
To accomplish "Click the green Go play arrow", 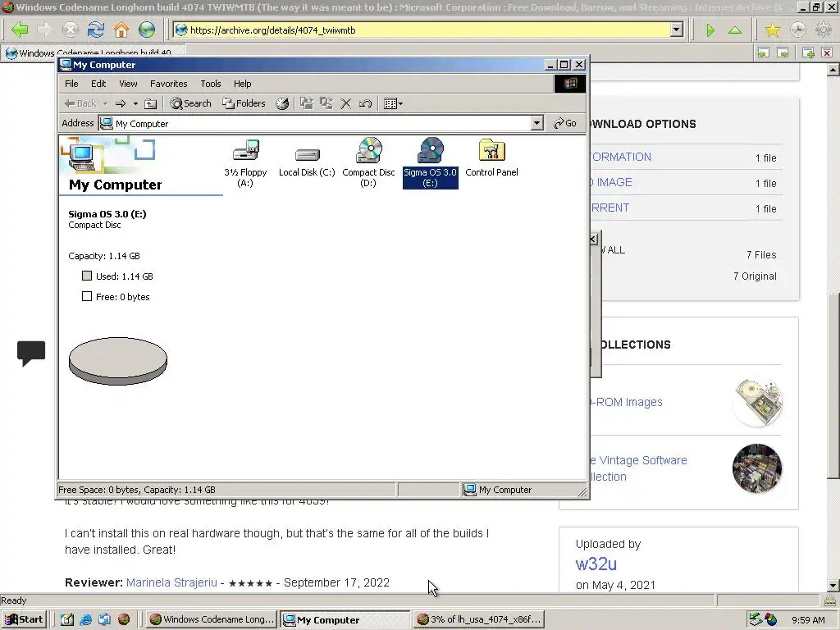I will 710,30.
